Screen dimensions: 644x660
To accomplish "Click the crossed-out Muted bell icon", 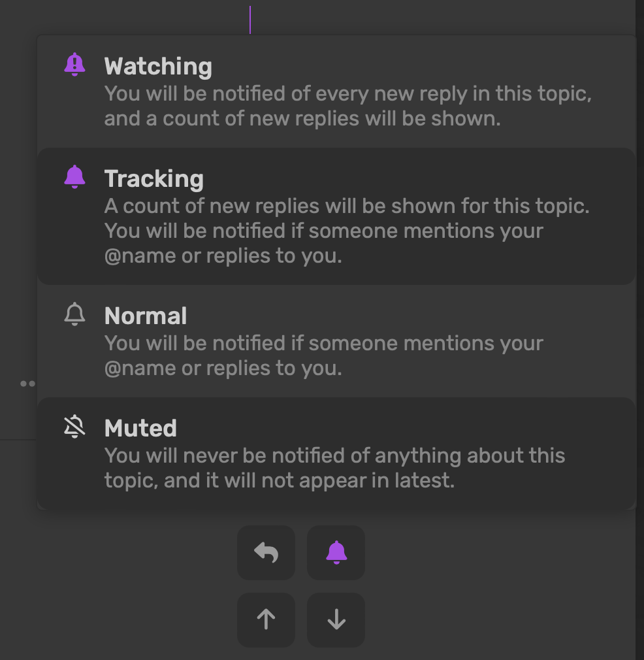I will pos(74,427).
